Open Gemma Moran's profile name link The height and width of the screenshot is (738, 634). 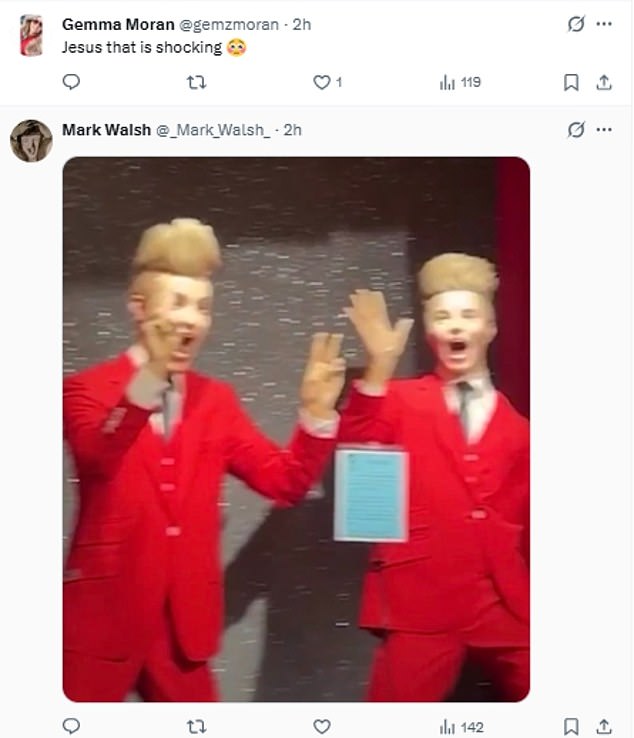[118, 24]
